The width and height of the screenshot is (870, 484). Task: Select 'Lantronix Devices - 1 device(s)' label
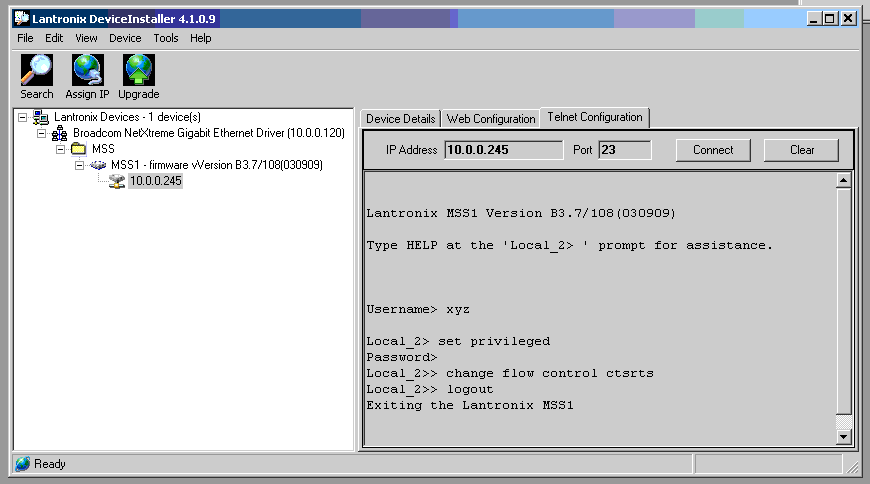click(127, 117)
